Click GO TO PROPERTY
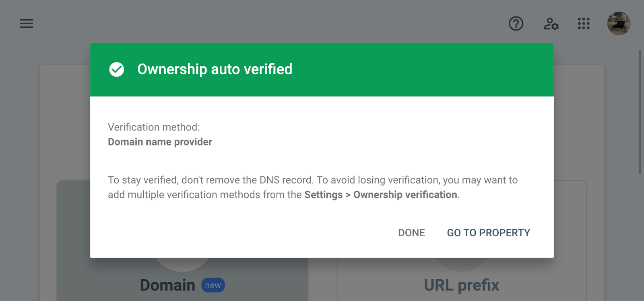Viewport: 644px width, 301px height. coord(488,233)
